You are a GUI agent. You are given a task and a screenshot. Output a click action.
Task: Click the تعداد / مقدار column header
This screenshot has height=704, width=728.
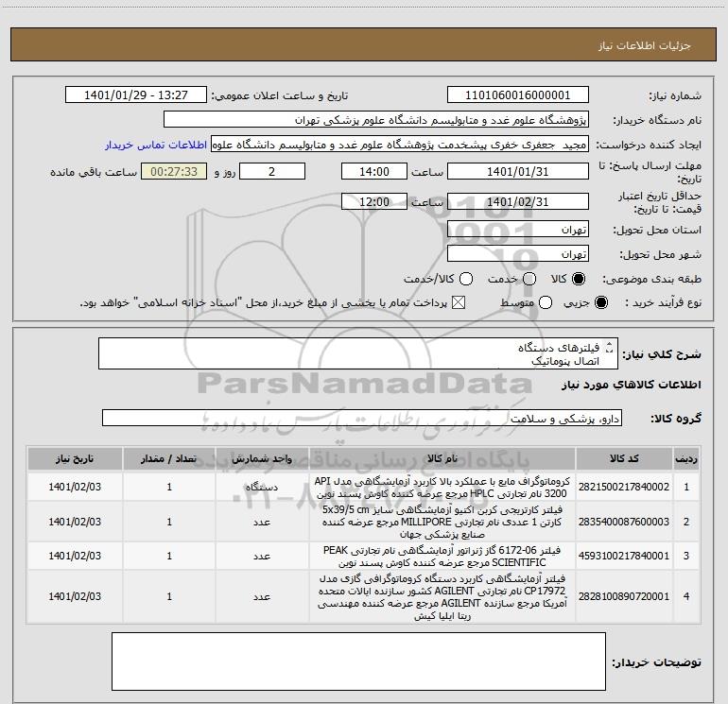coord(169,459)
